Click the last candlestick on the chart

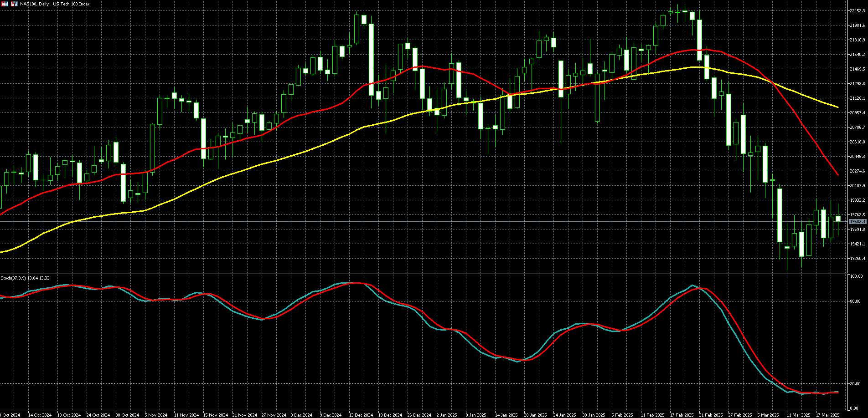(838, 219)
